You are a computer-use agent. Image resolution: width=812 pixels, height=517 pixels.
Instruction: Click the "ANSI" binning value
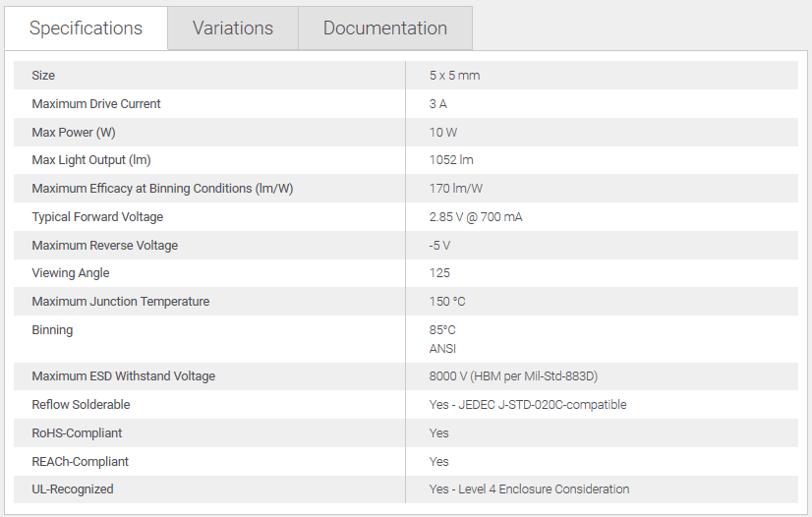coord(442,349)
